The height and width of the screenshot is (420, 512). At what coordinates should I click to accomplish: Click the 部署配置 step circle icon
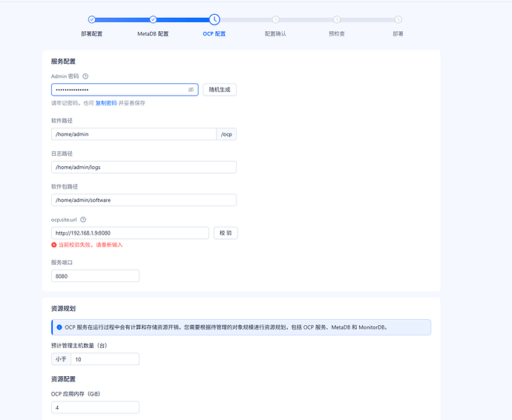point(92,19)
